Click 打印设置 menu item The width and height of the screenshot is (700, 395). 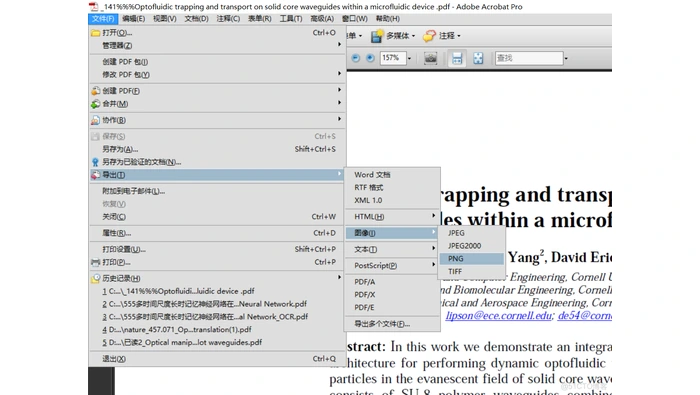pos(217,249)
